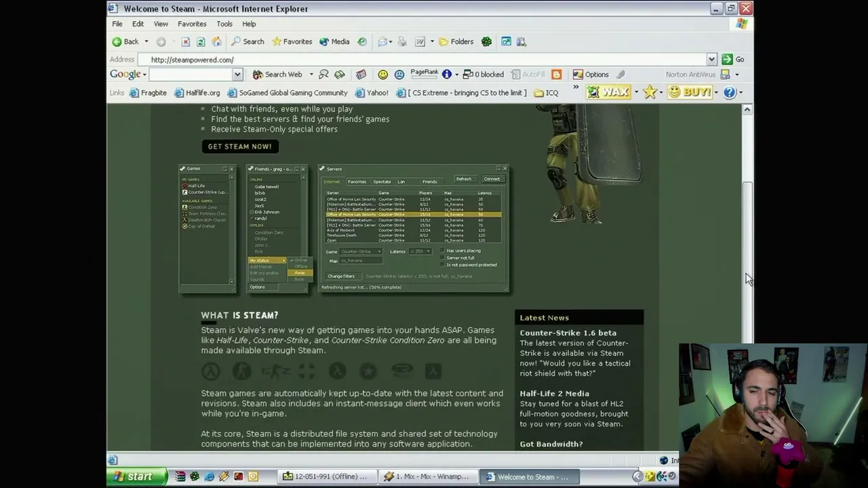
Task: Click the BUY! smiley button
Action: (690, 92)
